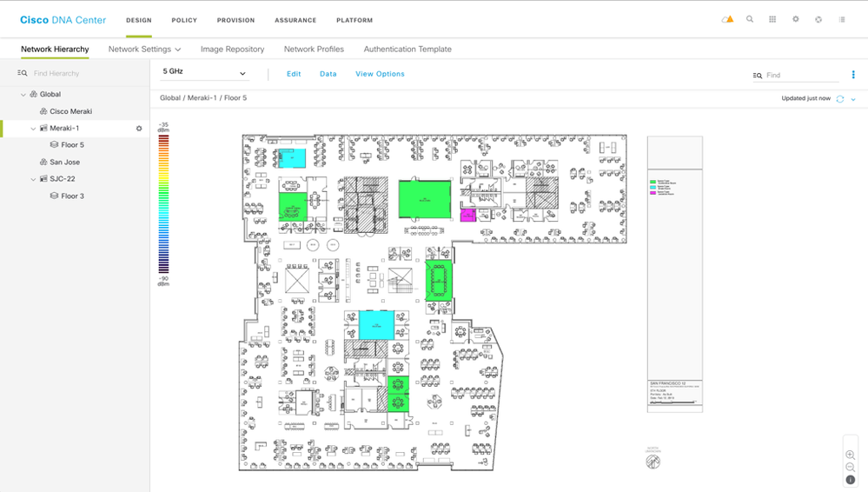868x492 pixels.
Task: Select Floor 3 under SJC-22
Action: [x=72, y=196]
